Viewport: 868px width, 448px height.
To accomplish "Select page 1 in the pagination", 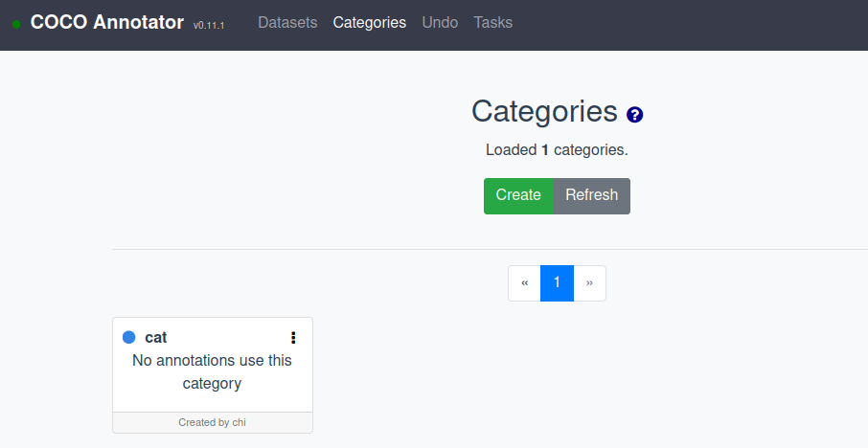I will tap(557, 283).
